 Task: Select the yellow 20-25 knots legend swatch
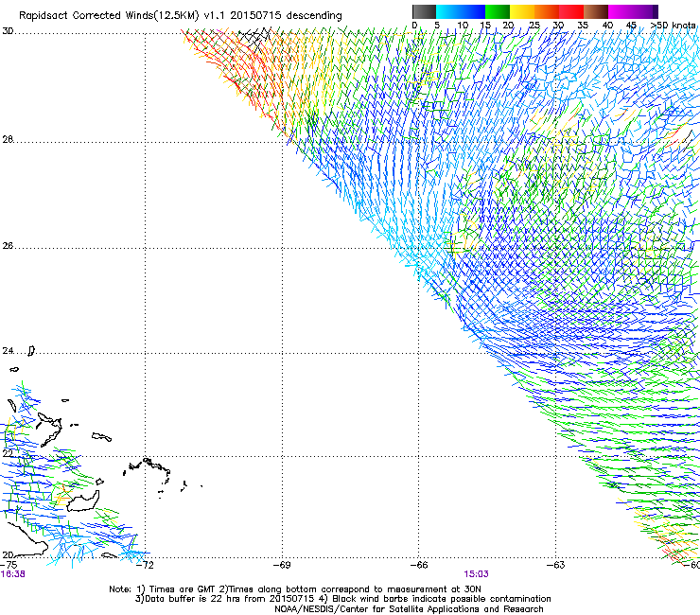(x=522, y=11)
